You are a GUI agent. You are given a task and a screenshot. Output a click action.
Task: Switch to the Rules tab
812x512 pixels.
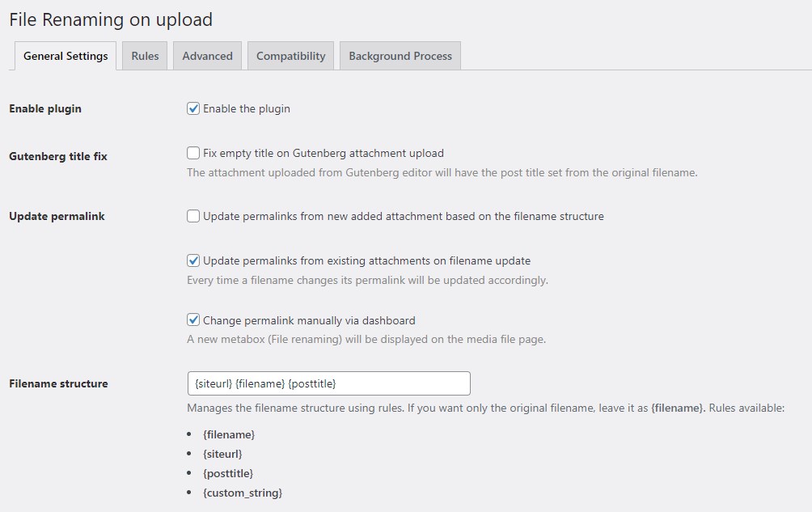click(x=145, y=56)
